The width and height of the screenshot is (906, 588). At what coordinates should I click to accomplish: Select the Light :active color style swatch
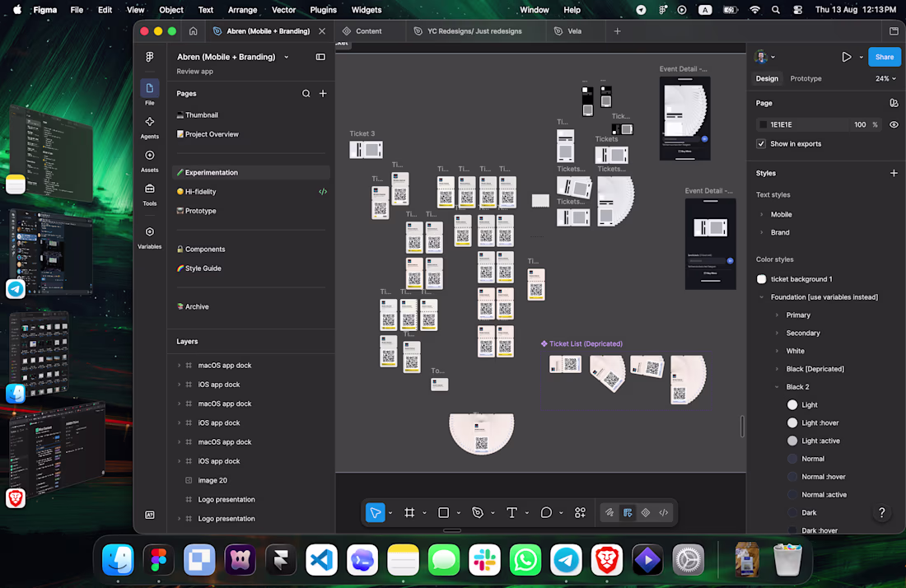tap(792, 441)
